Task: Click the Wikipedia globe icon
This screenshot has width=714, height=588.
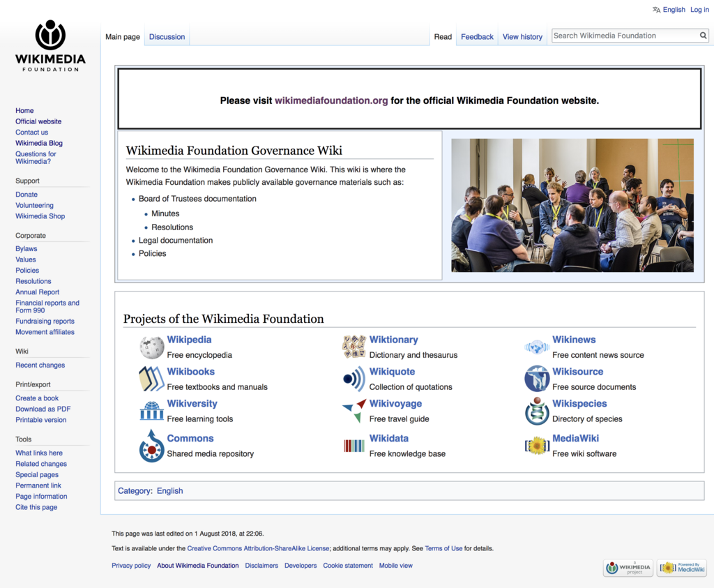Action: pos(151,347)
